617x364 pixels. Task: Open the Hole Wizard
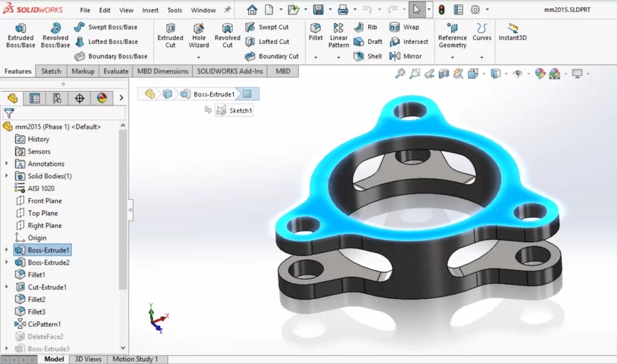(x=199, y=36)
